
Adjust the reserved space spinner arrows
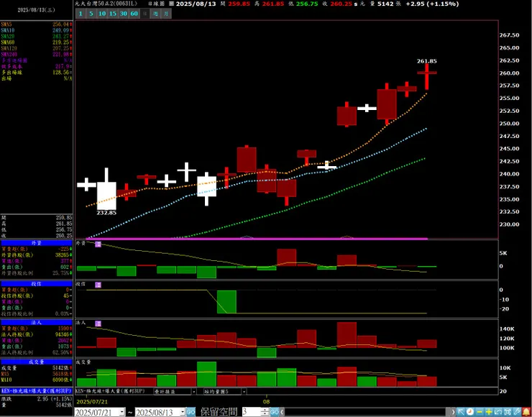(x=266, y=412)
